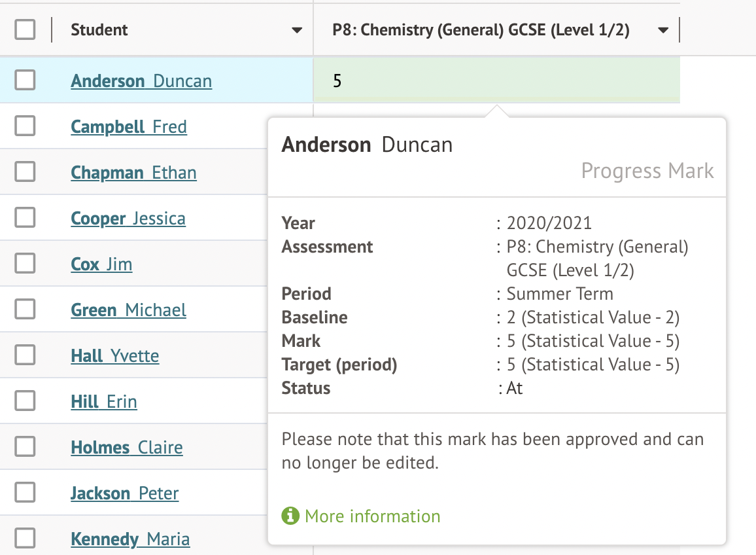Expand the P8 Chemistry column dropdown
This screenshot has height=555, width=756.
coord(663,30)
